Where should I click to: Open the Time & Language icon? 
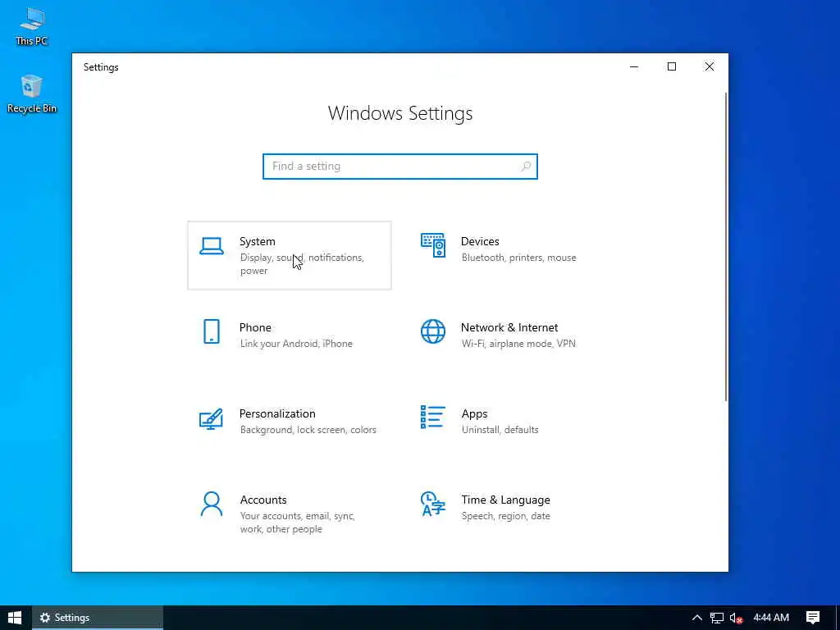[x=433, y=504]
